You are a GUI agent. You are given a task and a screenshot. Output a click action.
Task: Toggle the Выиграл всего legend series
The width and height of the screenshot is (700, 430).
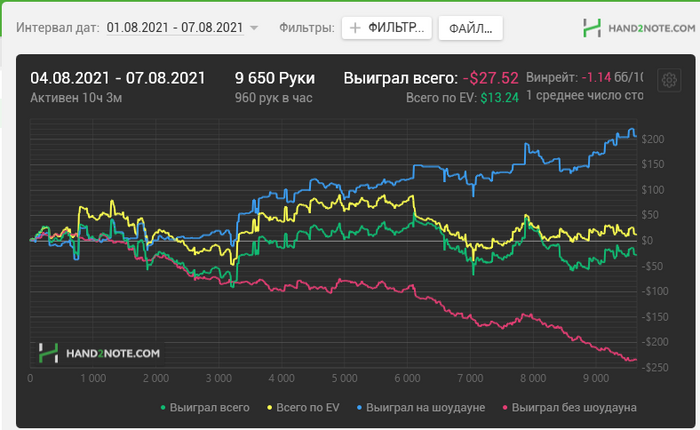point(205,408)
